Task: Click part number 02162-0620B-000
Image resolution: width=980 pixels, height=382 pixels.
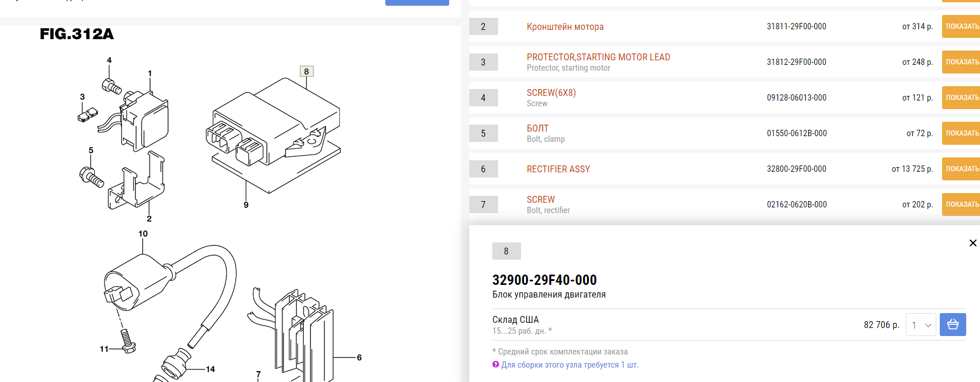Action: coord(797,204)
